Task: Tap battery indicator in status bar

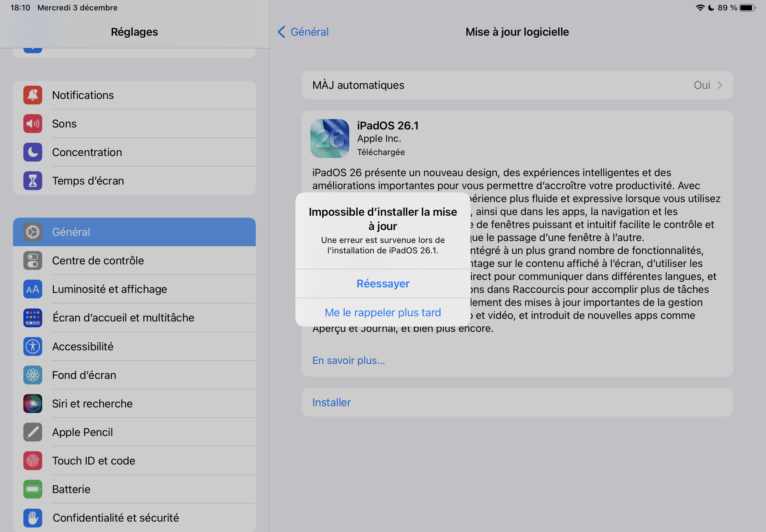Action: point(747,8)
